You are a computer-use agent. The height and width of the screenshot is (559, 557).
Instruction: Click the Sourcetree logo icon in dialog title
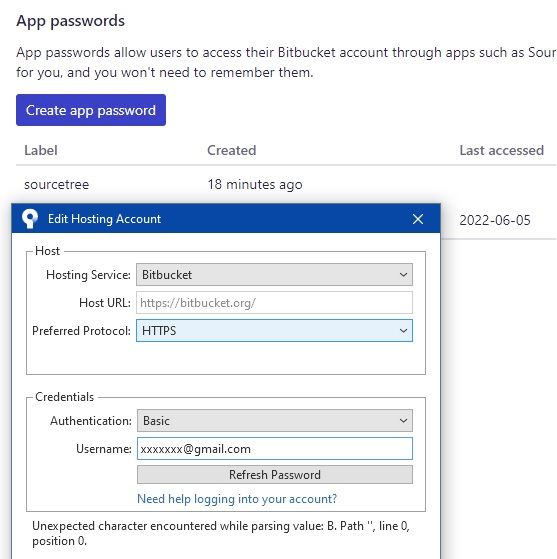30,219
